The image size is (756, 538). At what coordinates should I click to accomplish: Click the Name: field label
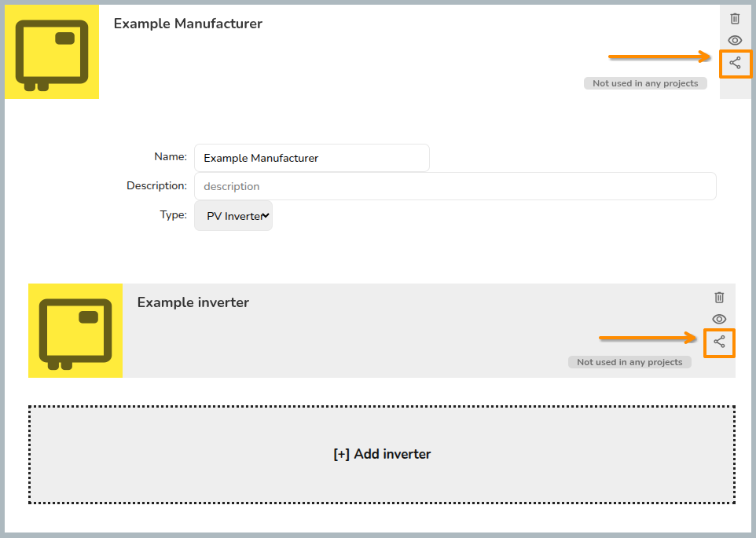pyautogui.click(x=171, y=156)
